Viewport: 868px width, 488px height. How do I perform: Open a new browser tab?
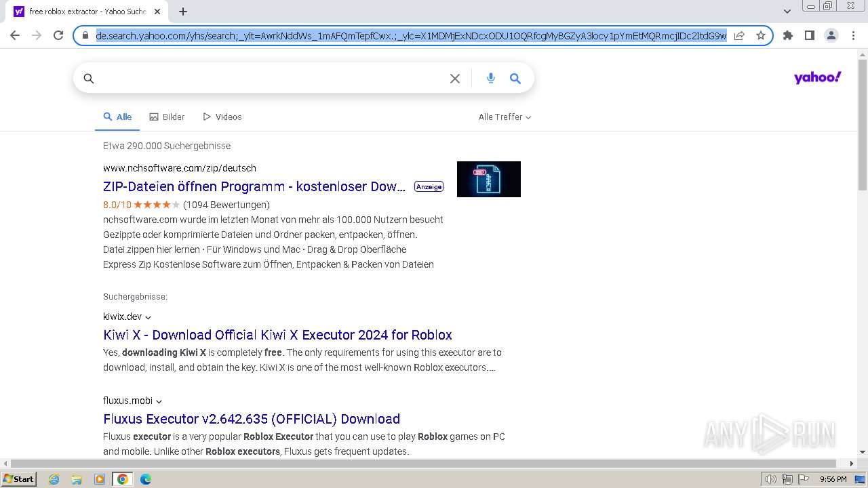click(183, 12)
